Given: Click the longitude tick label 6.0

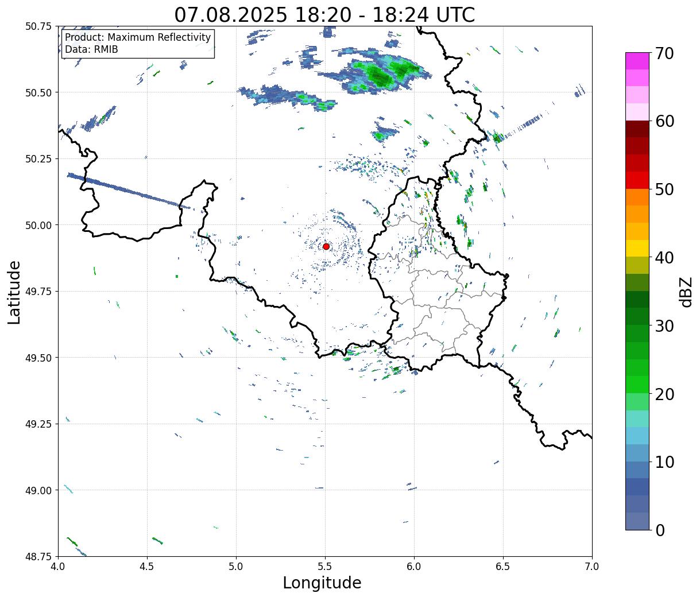Looking at the screenshot, I should point(414,566).
